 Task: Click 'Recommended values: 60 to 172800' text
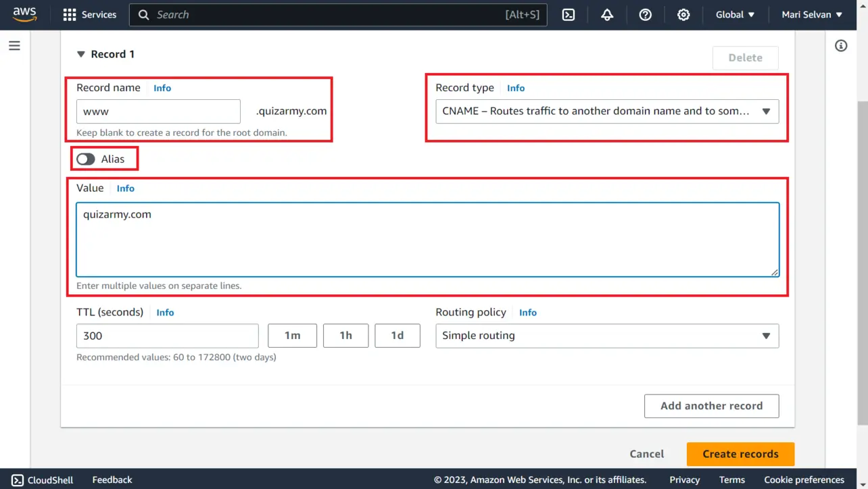coord(176,357)
